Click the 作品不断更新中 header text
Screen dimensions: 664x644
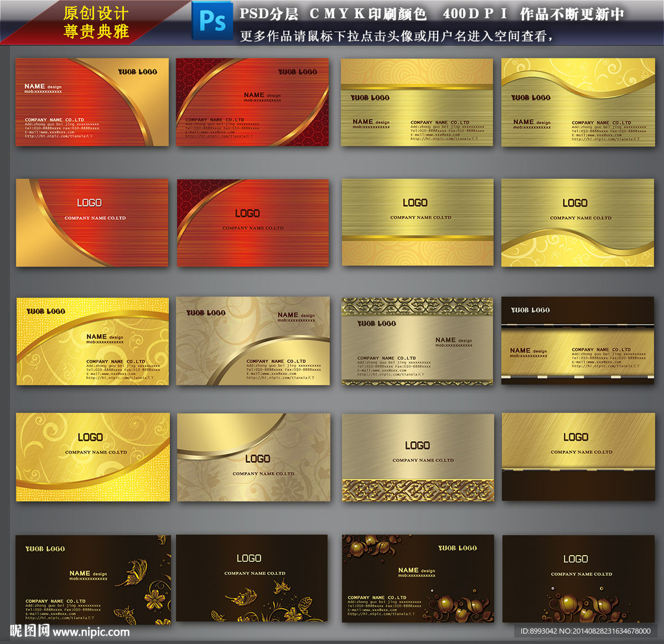click(x=572, y=14)
